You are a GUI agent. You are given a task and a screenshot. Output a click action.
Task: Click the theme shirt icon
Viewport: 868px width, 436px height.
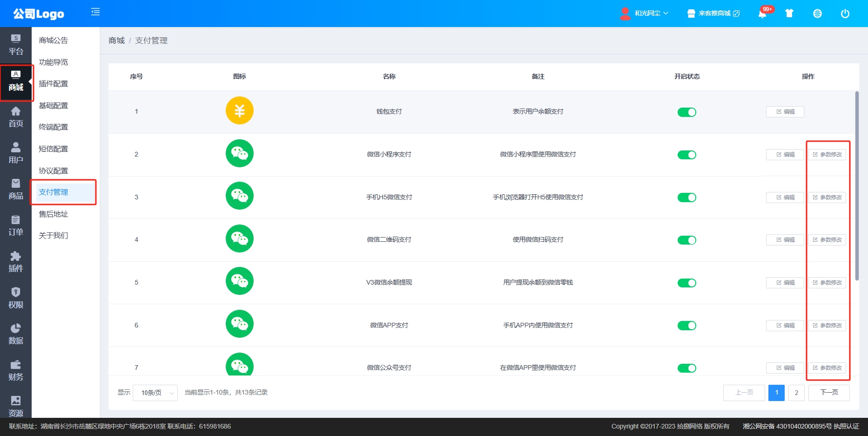pyautogui.click(x=789, y=14)
